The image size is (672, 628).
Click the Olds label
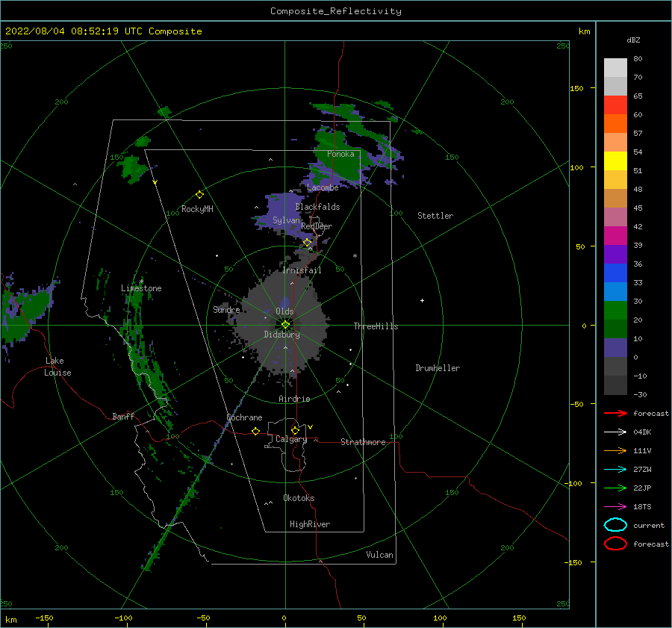(x=284, y=311)
